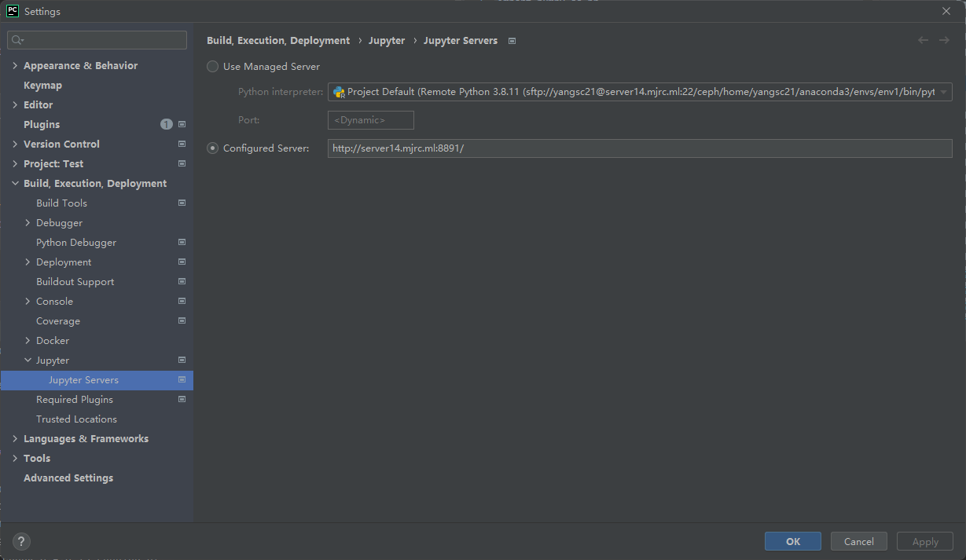Go back using the left arrow icon
Viewport: 966px width, 560px height.
[x=924, y=40]
